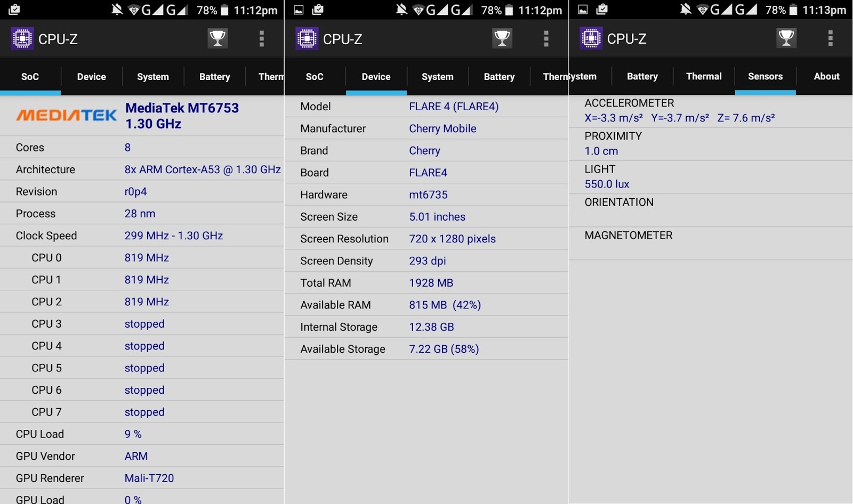This screenshot has width=853, height=504.
Task: Tap the CPU 7 stopped row
Action: pos(142,412)
